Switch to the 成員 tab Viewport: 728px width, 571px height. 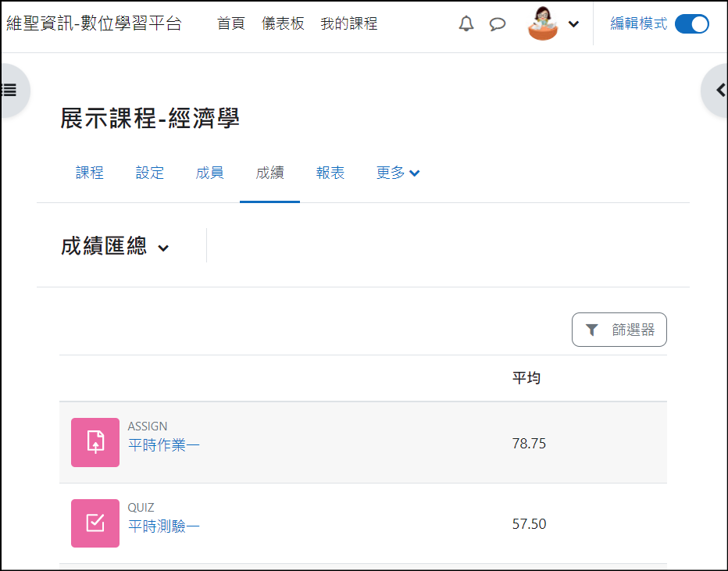pos(209,173)
